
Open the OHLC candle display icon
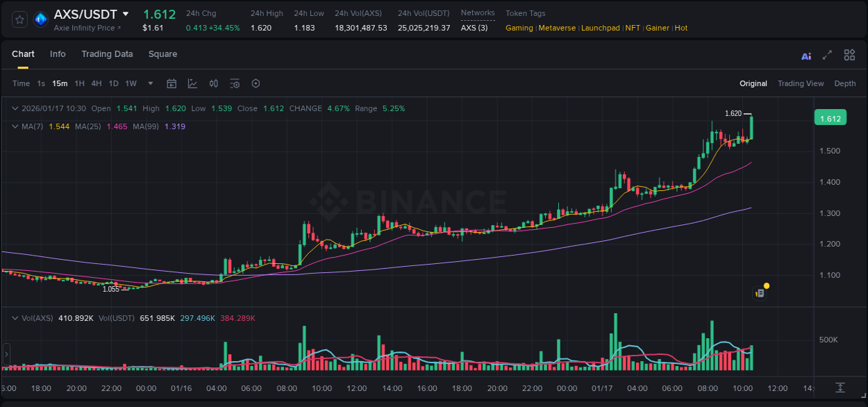coord(214,83)
